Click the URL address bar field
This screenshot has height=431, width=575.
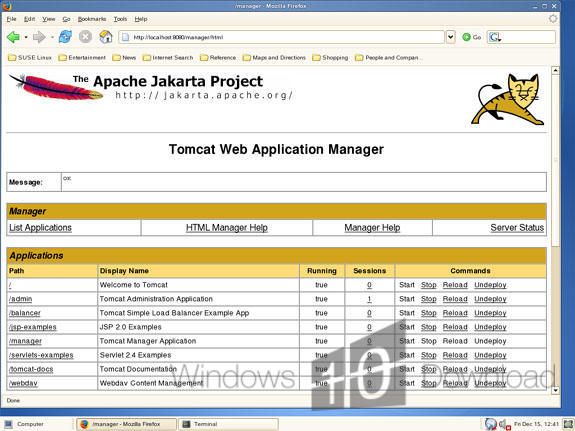tap(281, 37)
